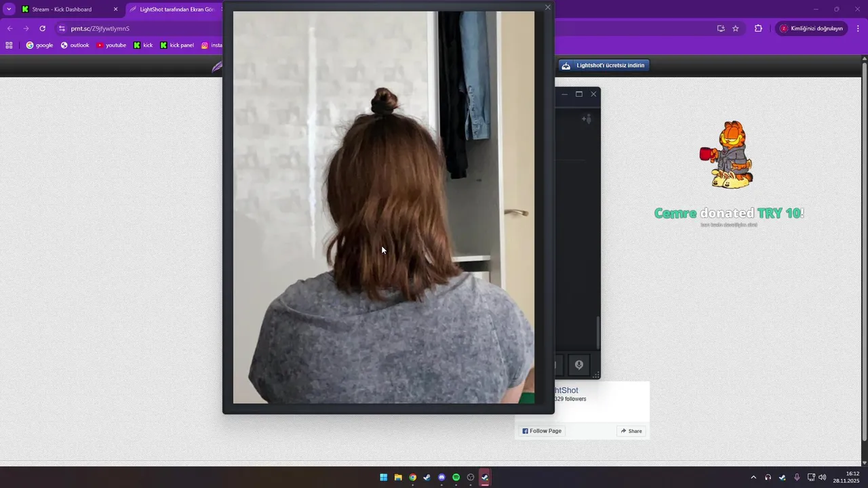Open network settings tray icon

[x=811, y=477]
